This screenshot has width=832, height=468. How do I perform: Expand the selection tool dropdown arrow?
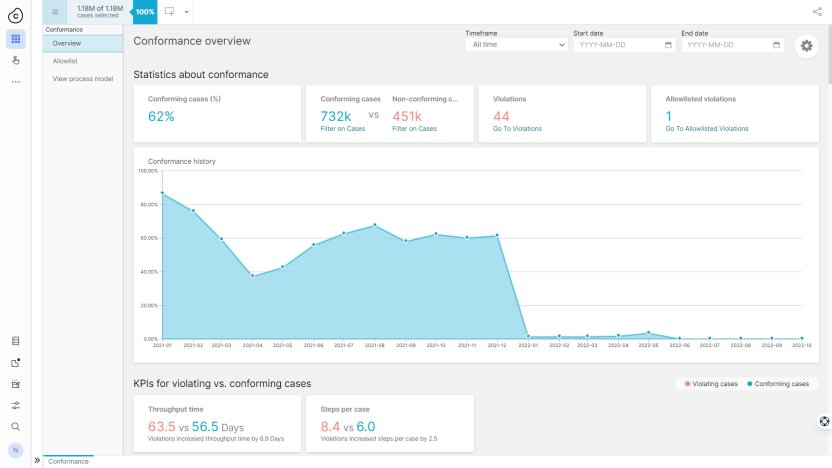[x=187, y=12]
